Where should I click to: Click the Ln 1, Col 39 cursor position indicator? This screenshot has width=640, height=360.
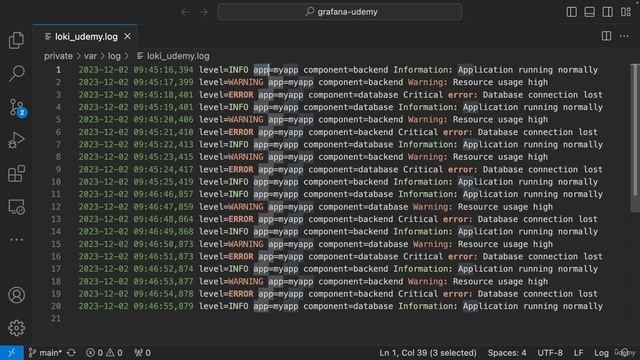point(428,353)
